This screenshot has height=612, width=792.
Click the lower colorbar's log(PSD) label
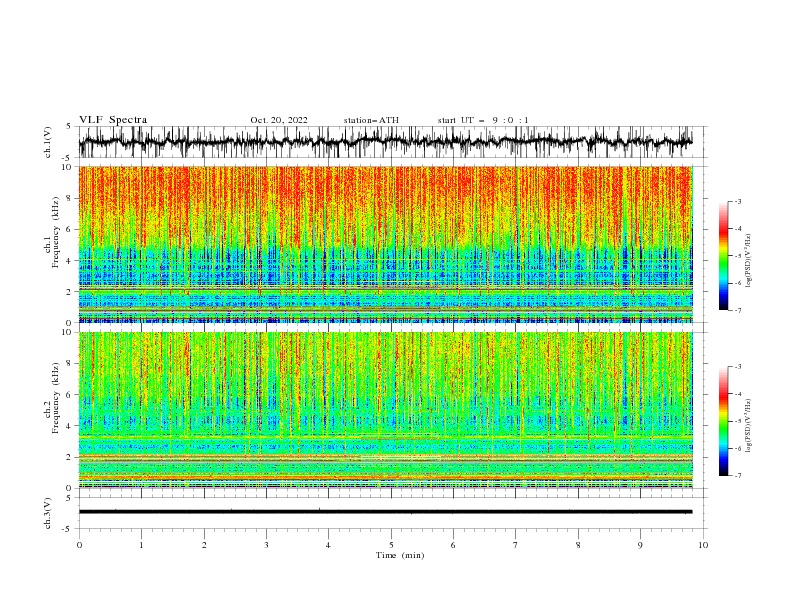[749, 427]
